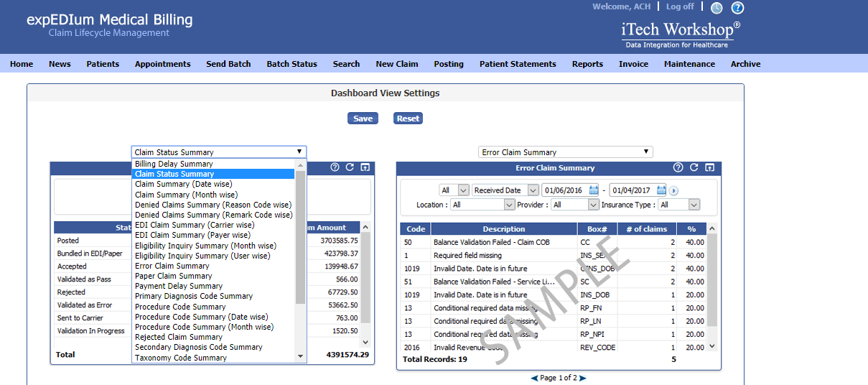Choose Eligibility Inquiry Summary (Month wise)
The height and width of the screenshot is (385, 868).
pyautogui.click(x=213, y=246)
